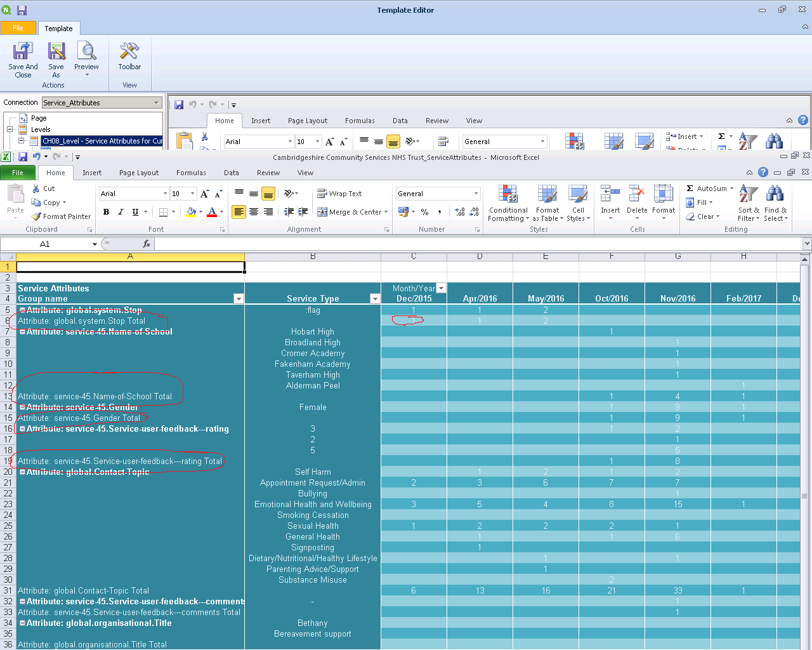Open the orange File tab in Template Editor
812x650 pixels.
coord(18,28)
